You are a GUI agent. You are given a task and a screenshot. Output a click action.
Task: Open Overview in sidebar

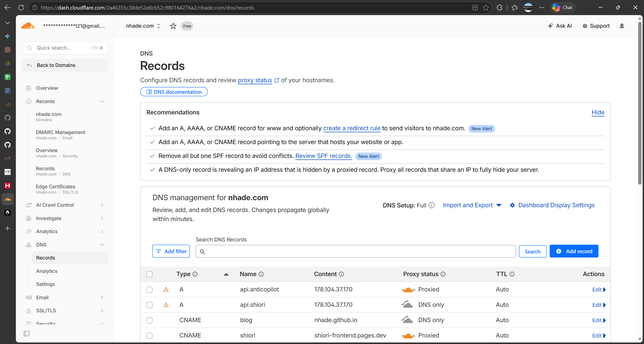click(47, 88)
